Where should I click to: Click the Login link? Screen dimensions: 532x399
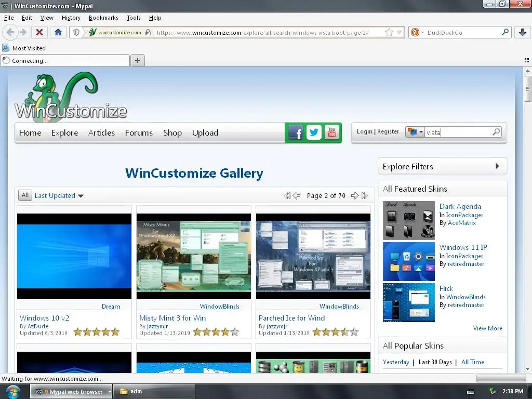coord(364,131)
